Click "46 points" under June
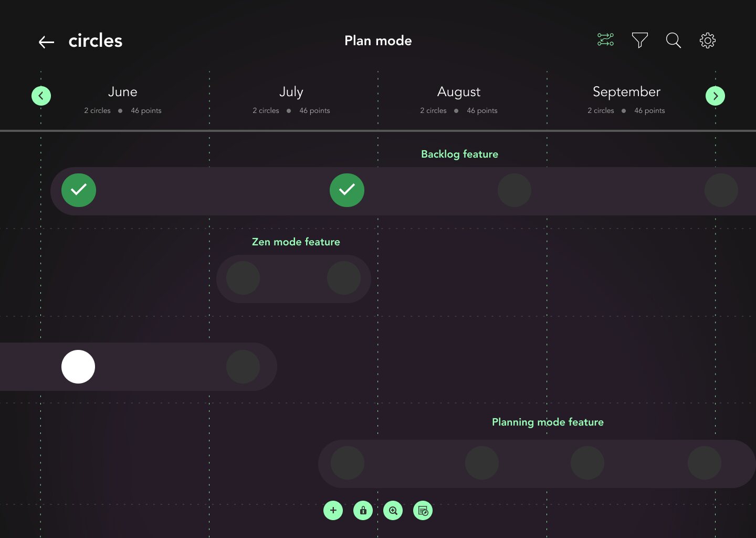This screenshot has height=538, width=756. pos(146,110)
